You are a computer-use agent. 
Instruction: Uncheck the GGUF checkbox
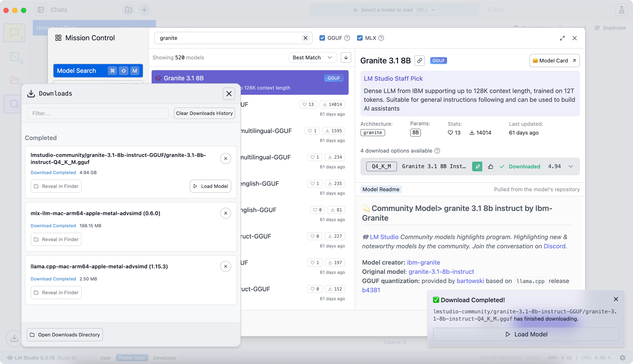pyautogui.click(x=322, y=38)
